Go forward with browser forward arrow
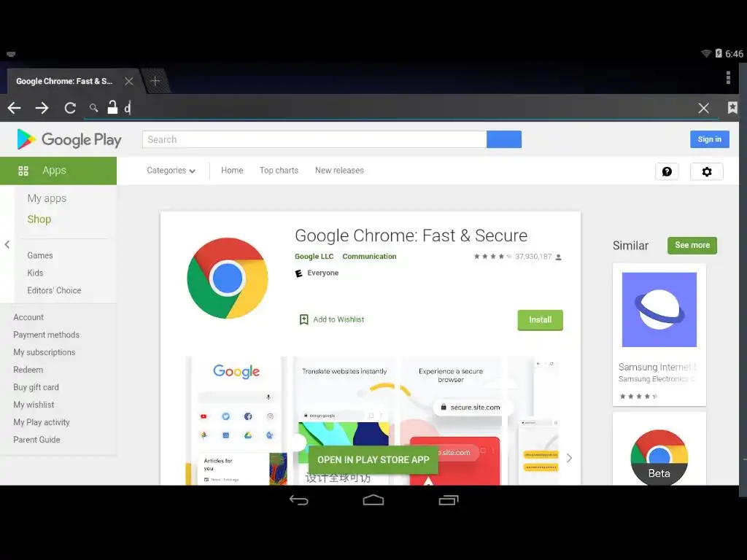Image resolution: width=747 pixels, height=560 pixels. (42, 108)
